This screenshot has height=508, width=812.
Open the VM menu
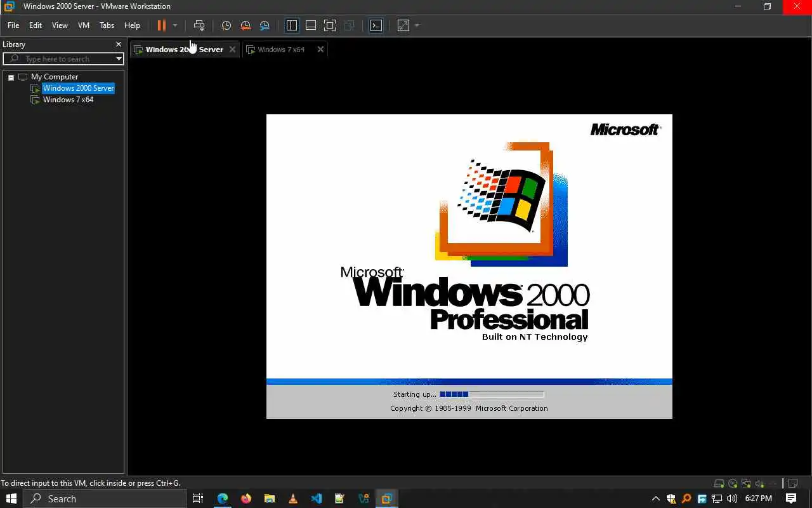(84, 25)
